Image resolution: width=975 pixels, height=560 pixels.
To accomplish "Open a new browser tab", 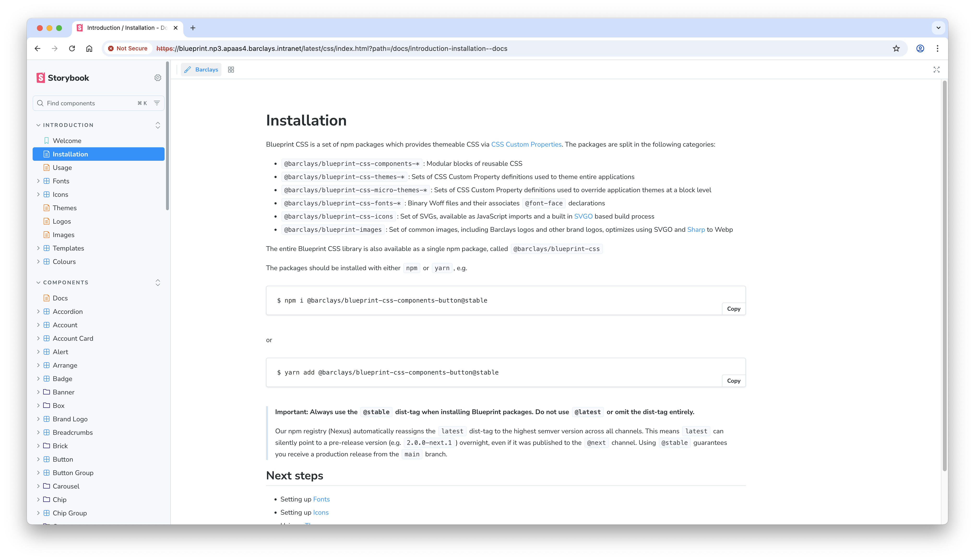I will (193, 28).
